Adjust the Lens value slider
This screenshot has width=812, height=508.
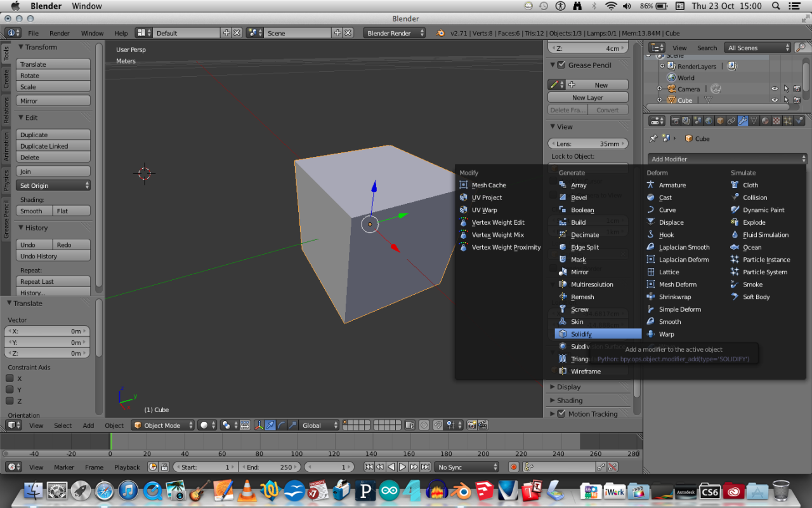click(587, 144)
